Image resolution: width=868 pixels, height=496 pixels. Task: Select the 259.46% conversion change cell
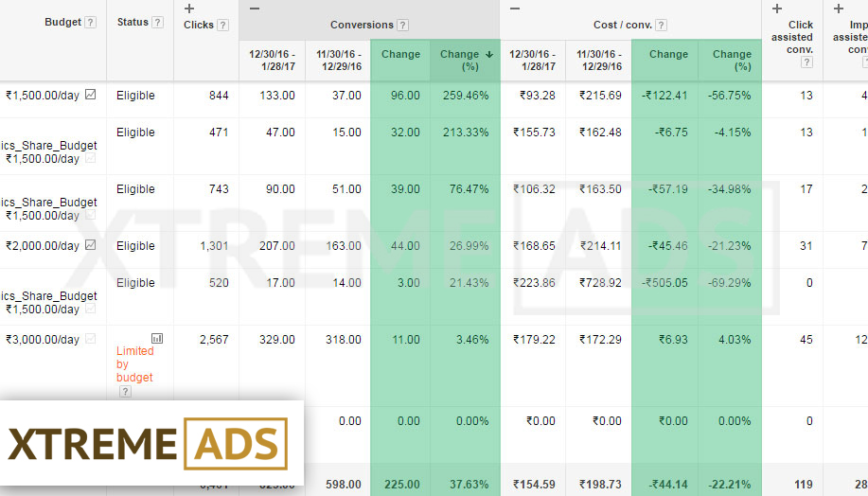click(466, 96)
